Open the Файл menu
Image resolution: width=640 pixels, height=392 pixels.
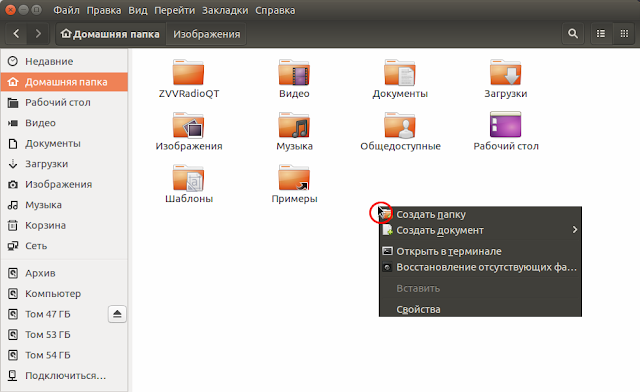point(66,10)
